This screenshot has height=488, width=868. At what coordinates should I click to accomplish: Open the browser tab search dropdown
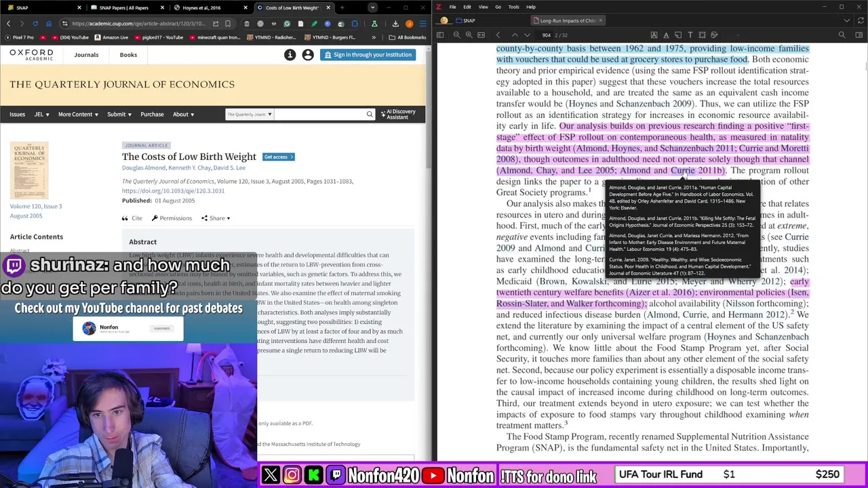[x=372, y=7]
